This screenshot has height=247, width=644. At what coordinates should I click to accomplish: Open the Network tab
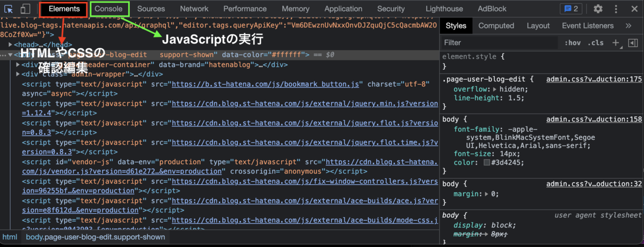pyautogui.click(x=194, y=9)
